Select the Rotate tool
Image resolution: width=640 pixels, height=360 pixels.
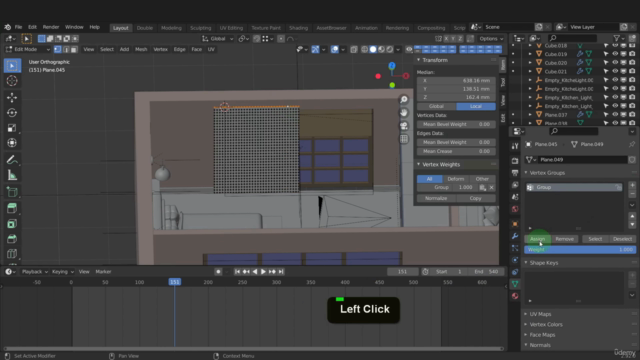tap(12, 113)
